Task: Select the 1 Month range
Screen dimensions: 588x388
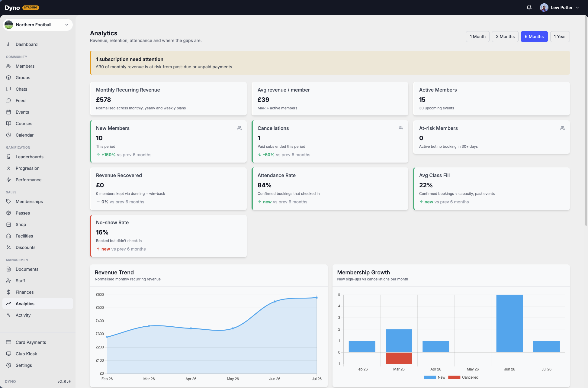Action: pos(477,37)
